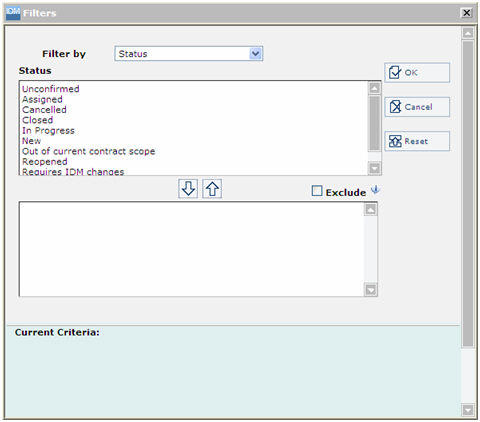Click Status list scroll up arrow

[375, 88]
